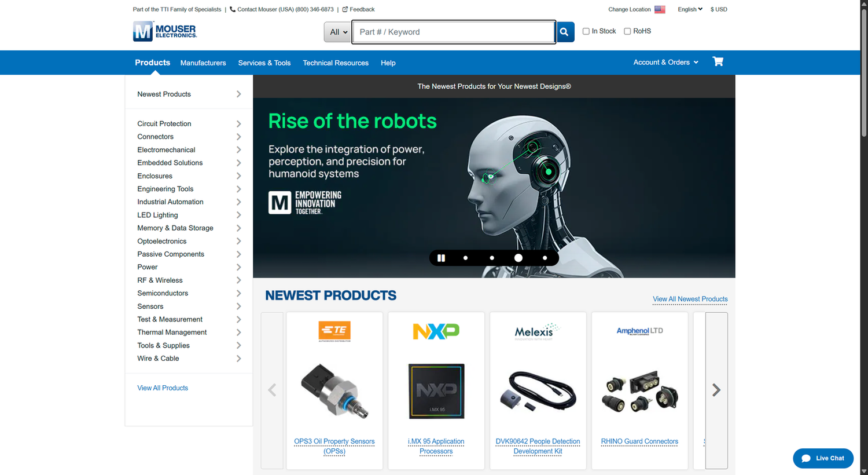Click the magnifier search button
Viewport: 868px width, 475px height.
[565, 32]
